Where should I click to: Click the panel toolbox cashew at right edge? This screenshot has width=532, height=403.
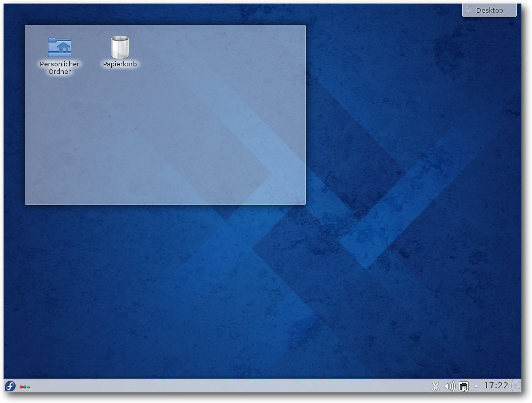point(517,386)
